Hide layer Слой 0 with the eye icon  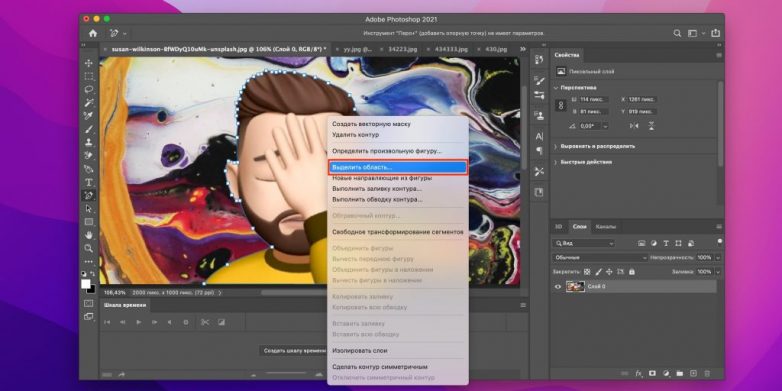coord(558,287)
